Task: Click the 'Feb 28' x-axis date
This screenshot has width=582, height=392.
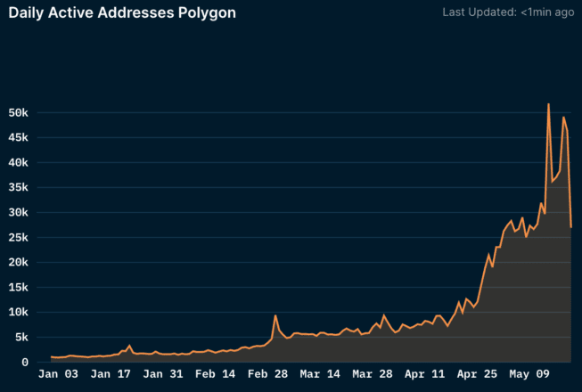Action: tap(267, 374)
